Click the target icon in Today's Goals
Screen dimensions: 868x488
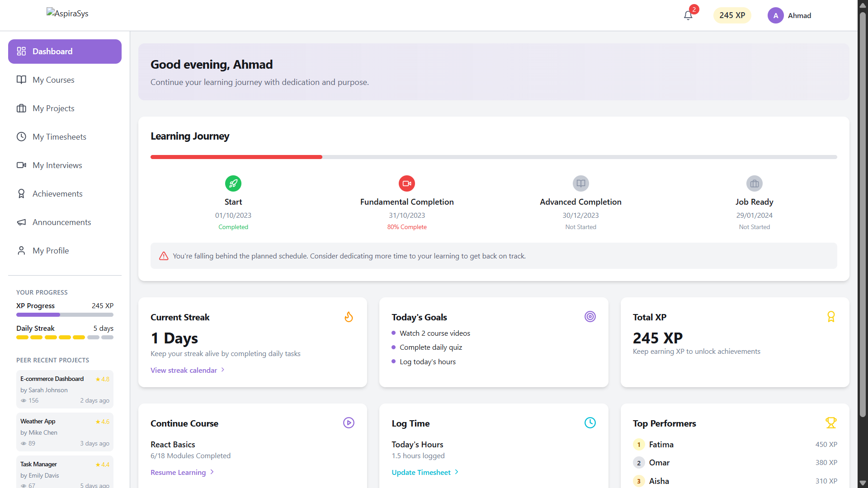pos(590,317)
